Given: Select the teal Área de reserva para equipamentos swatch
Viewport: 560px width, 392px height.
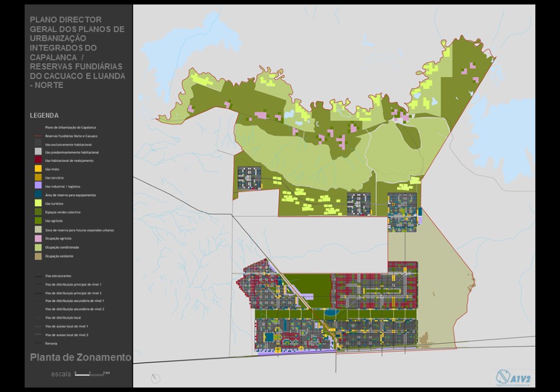Looking at the screenshot, I should [x=38, y=194].
